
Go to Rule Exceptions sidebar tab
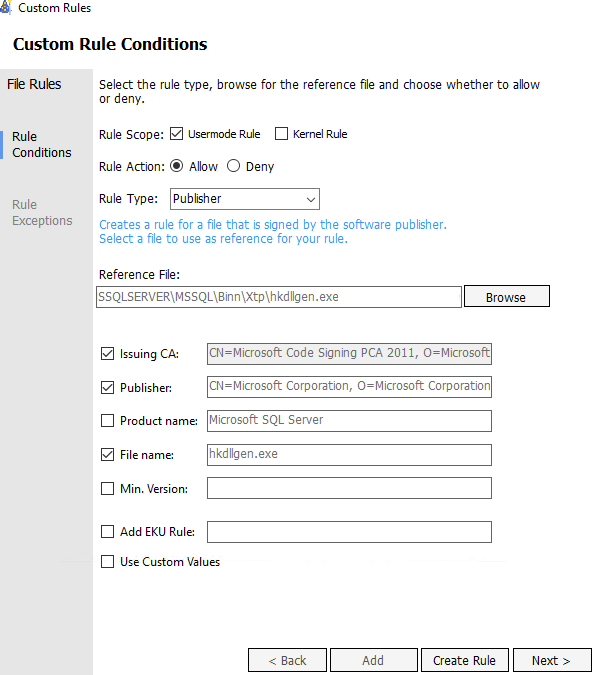[x=42, y=213]
